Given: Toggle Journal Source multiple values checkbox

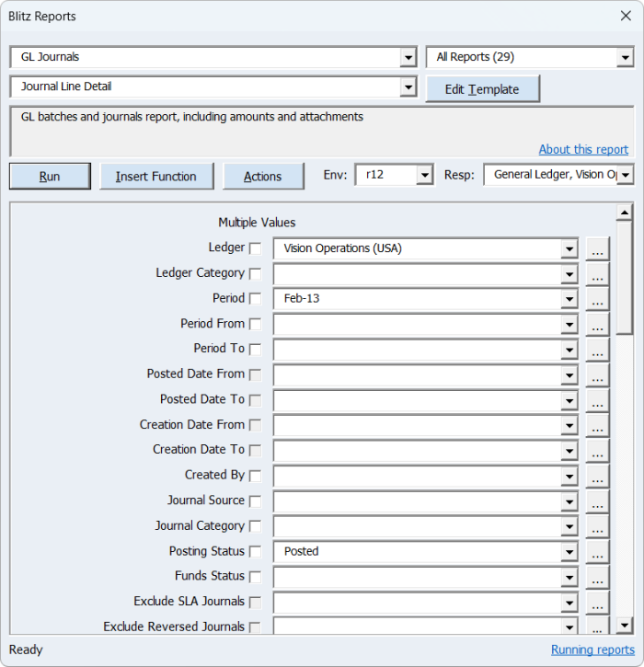Looking at the screenshot, I should coord(255,501).
